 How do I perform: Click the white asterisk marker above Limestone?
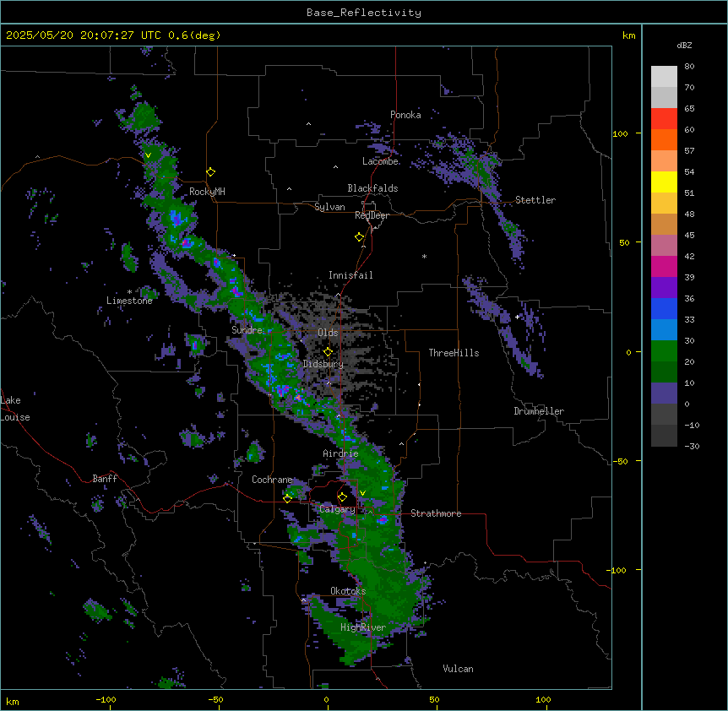tap(129, 292)
